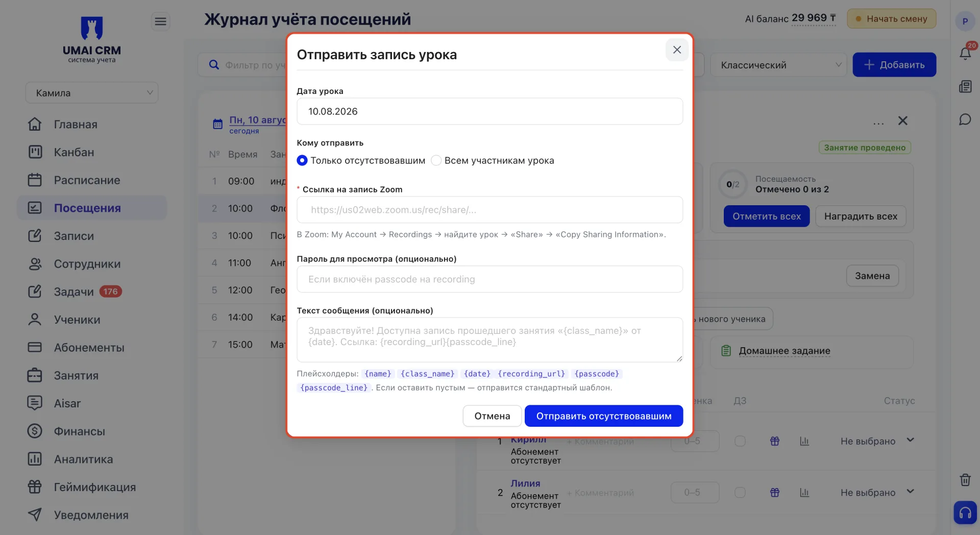Open user profile avatar P
The width and height of the screenshot is (980, 535).
(x=965, y=21)
